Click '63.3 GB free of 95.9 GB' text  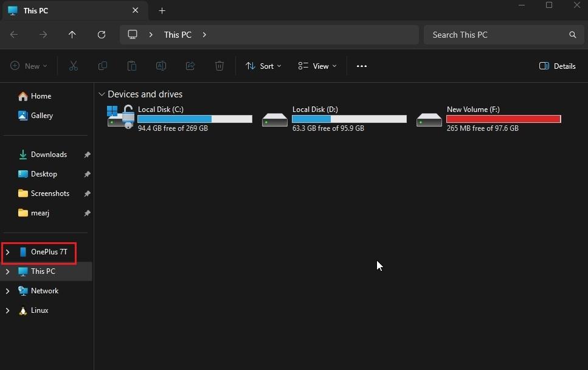[x=328, y=128]
